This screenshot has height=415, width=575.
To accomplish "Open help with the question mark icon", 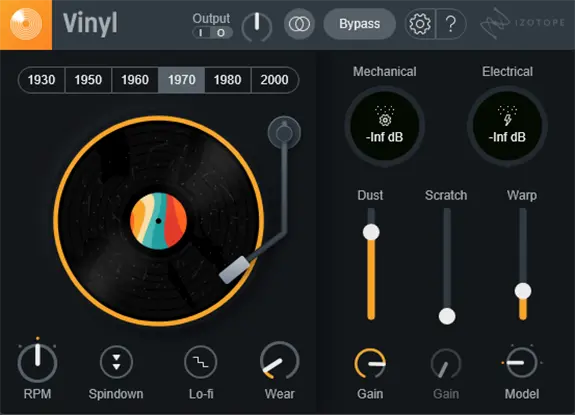I will tap(451, 24).
